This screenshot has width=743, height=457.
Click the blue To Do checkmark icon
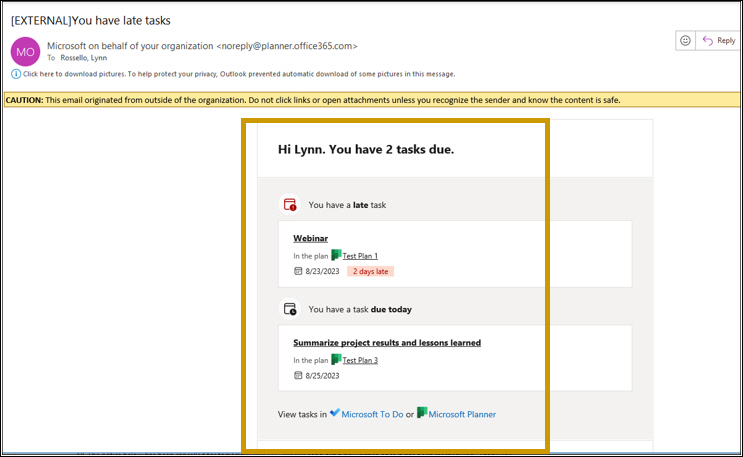click(335, 412)
